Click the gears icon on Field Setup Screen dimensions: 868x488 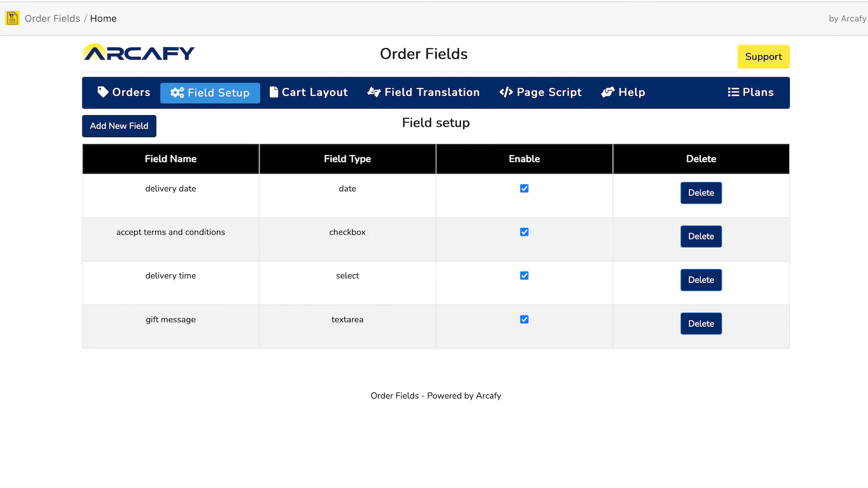[x=177, y=93]
